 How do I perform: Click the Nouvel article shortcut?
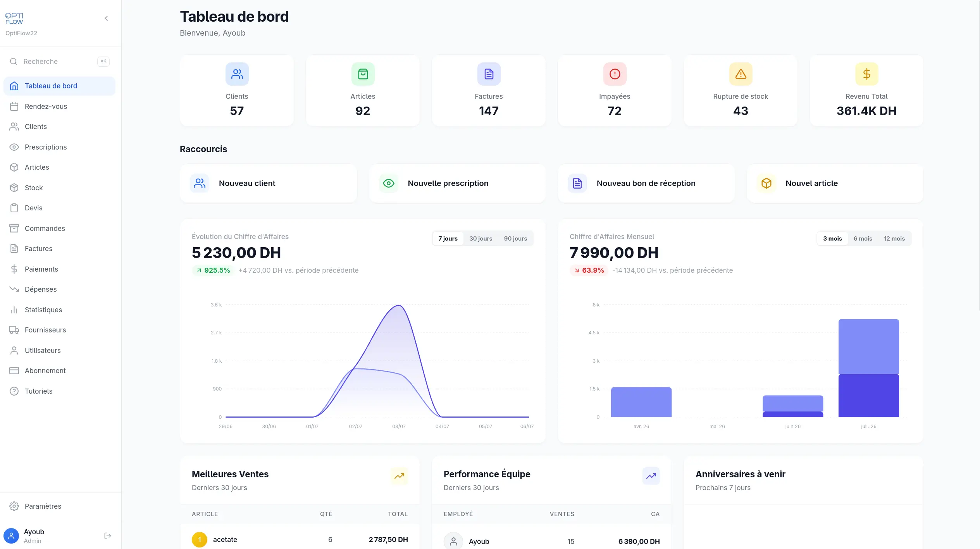point(835,183)
